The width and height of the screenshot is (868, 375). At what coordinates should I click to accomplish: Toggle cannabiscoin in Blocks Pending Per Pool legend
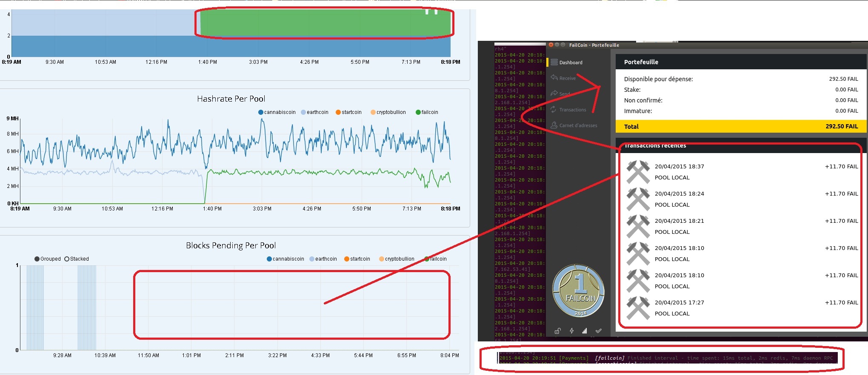click(x=285, y=259)
